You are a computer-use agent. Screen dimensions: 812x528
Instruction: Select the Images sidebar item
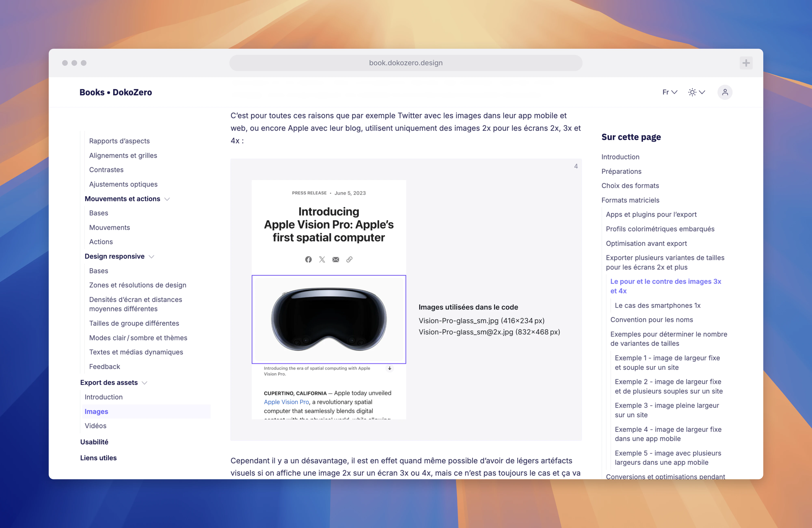click(146, 412)
